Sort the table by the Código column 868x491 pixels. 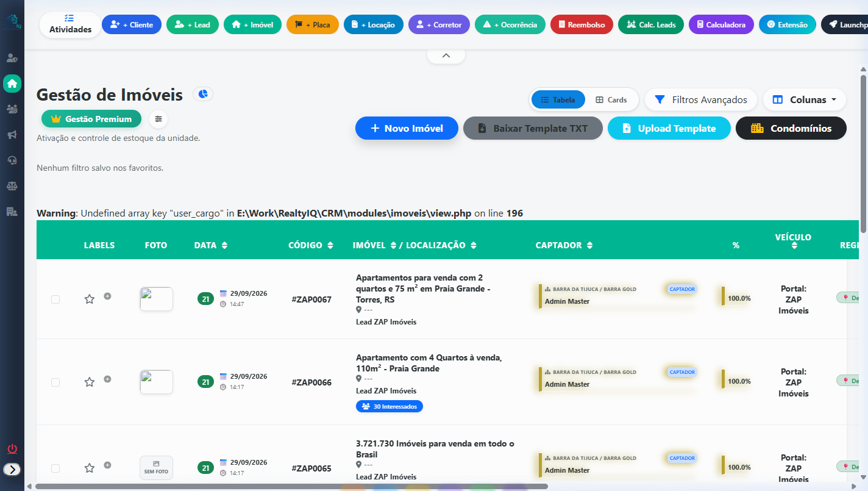pos(311,245)
